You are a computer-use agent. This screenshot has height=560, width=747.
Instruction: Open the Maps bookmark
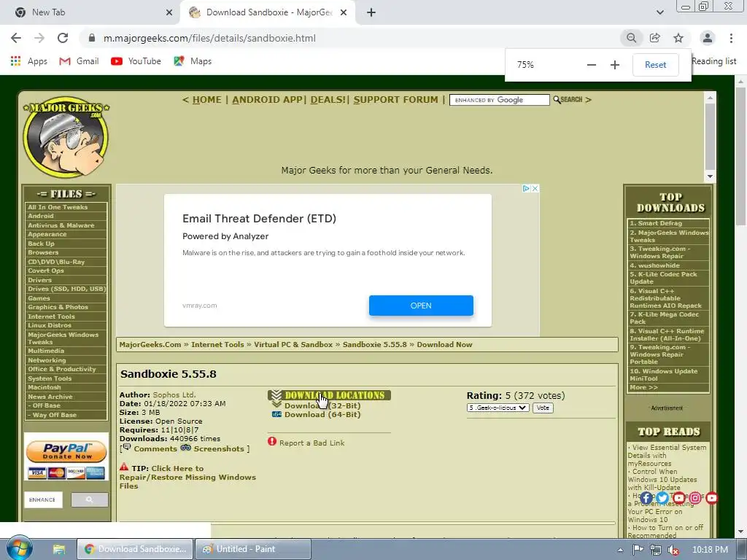[x=193, y=61]
